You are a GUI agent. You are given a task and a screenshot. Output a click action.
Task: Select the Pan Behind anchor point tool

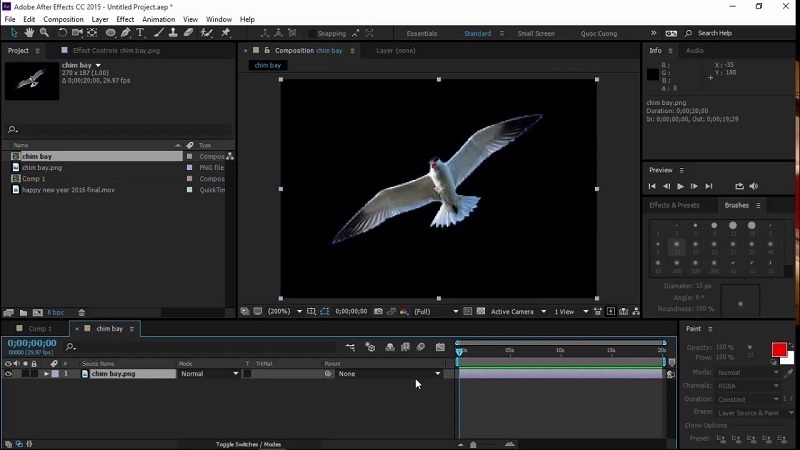pyautogui.click(x=92, y=33)
